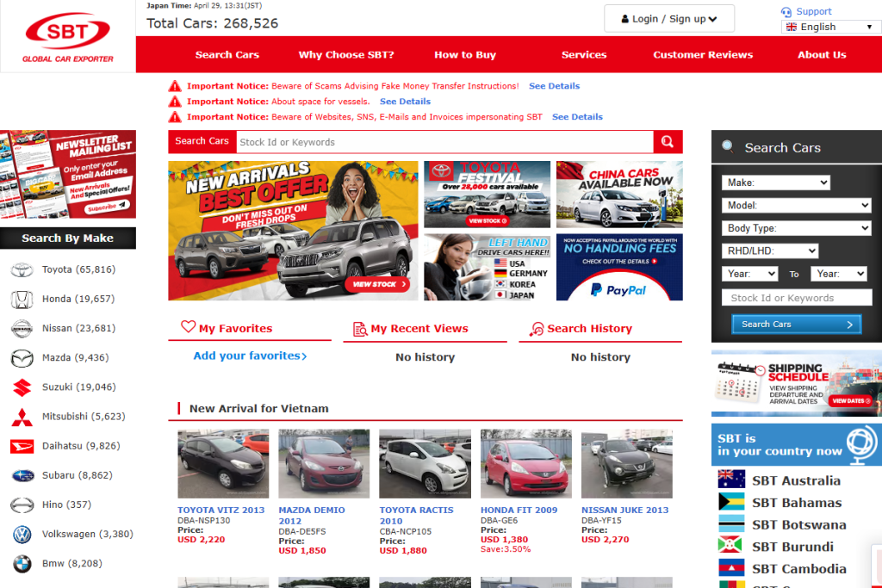Click the heart icon of My Favorites
Image resolution: width=882 pixels, height=588 pixels.
tap(189, 326)
